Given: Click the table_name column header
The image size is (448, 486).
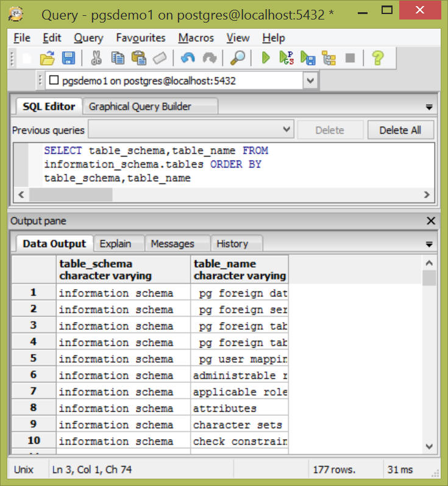Looking at the screenshot, I should tap(240, 270).
